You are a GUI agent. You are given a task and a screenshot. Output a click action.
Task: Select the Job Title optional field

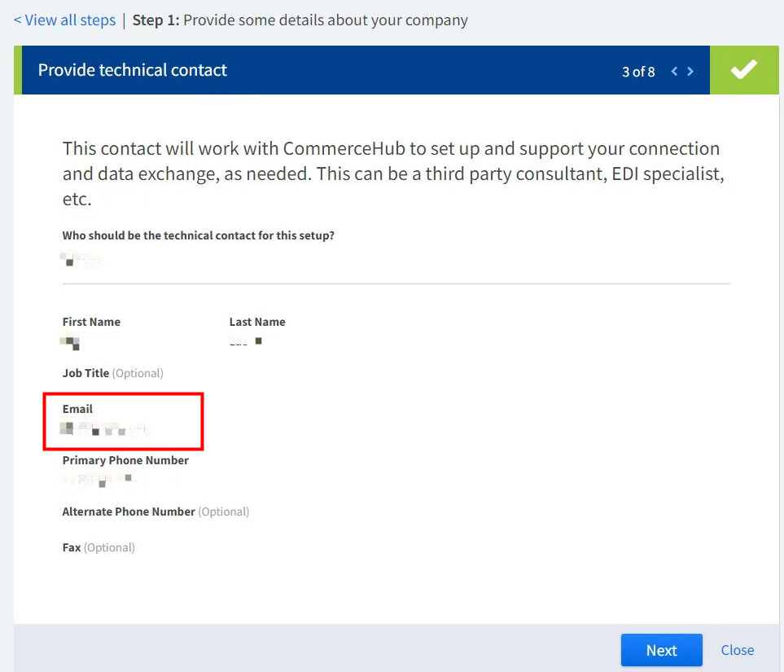pos(112,373)
